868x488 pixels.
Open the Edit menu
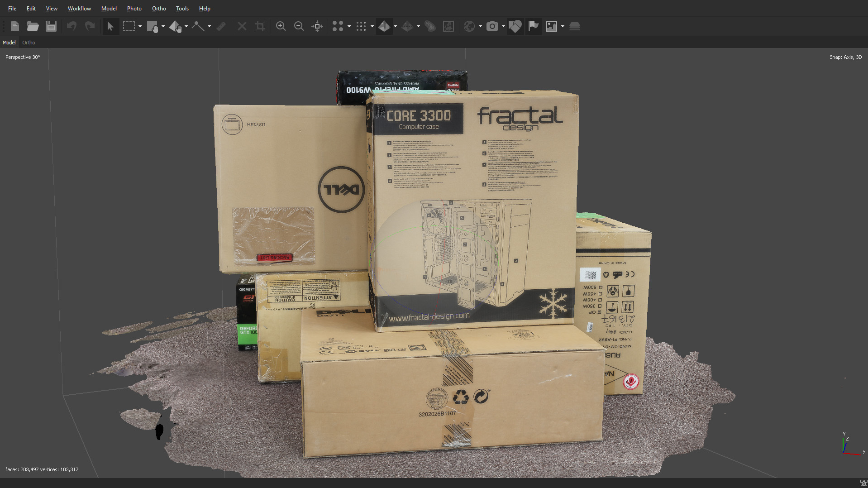point(31,9)
